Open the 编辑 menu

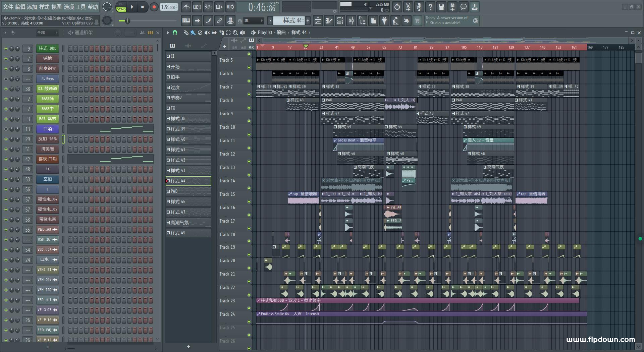pos(20,7)
